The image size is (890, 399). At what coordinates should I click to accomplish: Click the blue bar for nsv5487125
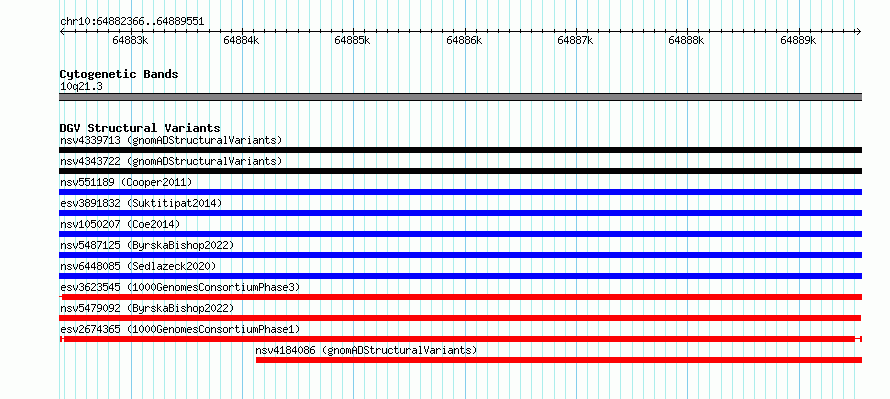click(x=460, y=255)
